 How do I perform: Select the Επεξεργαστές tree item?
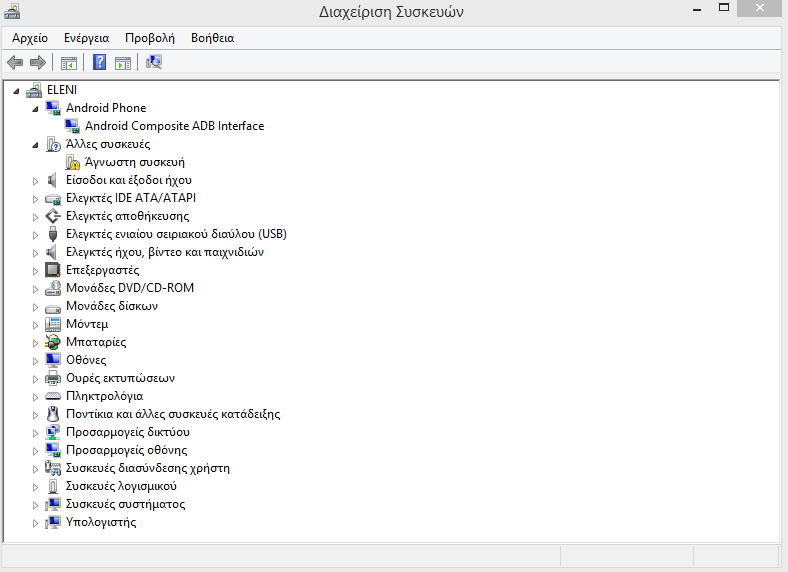point(102,270)
